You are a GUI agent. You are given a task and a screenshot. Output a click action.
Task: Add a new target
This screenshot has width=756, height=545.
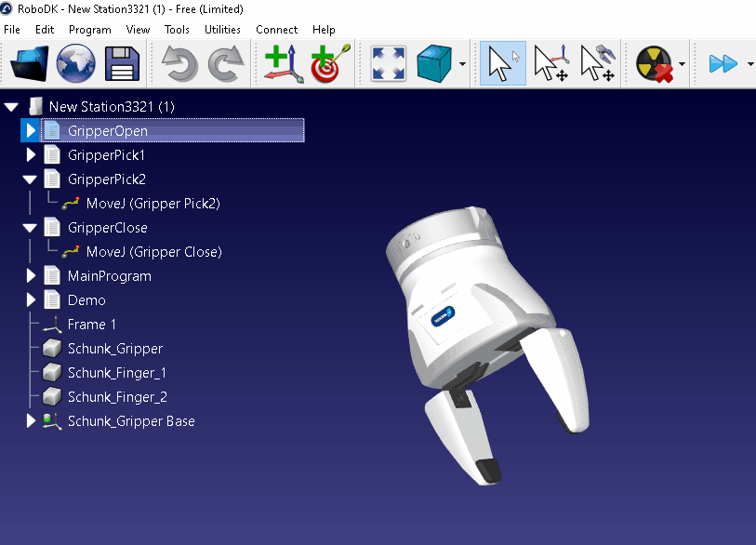330,63
